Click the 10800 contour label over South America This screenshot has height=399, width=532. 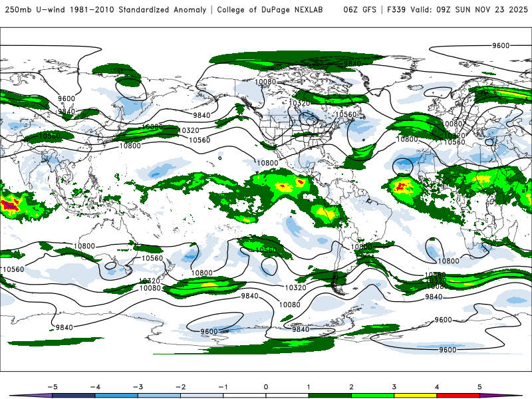tap(361, 247)
